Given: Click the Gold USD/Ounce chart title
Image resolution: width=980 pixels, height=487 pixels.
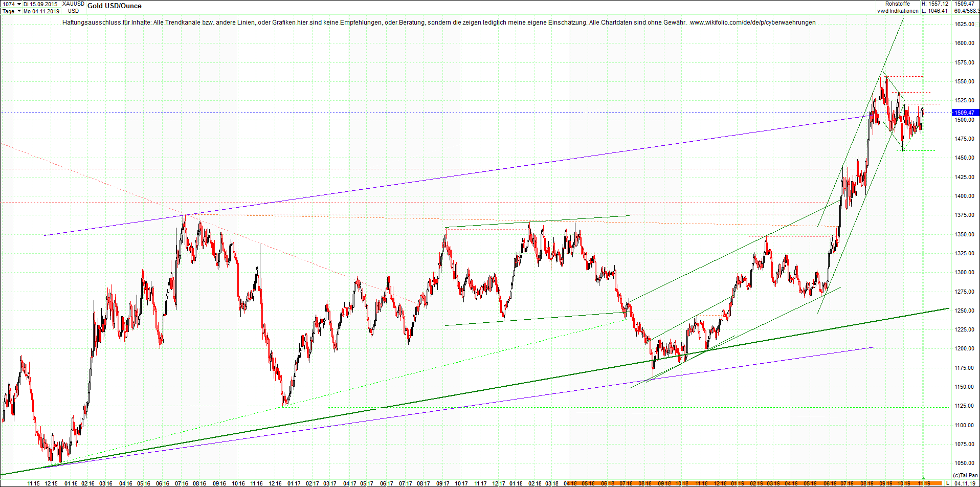Looking at the screenshot, I should [x=115, y=6].
